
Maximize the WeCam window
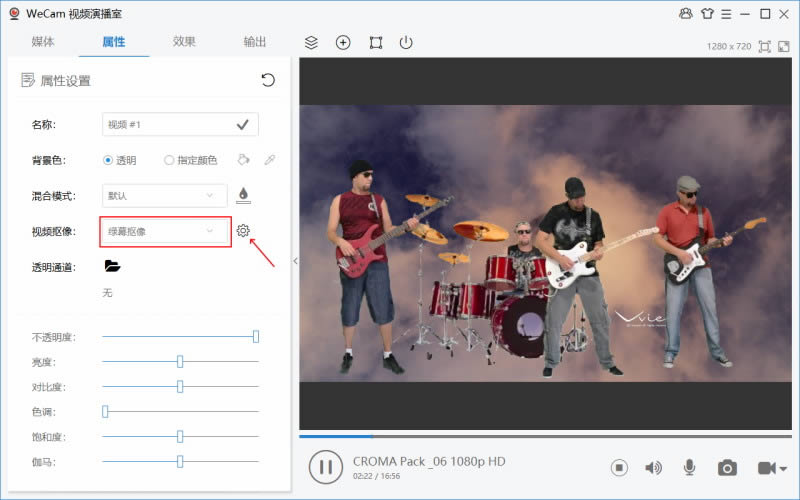tap(765, 14)
